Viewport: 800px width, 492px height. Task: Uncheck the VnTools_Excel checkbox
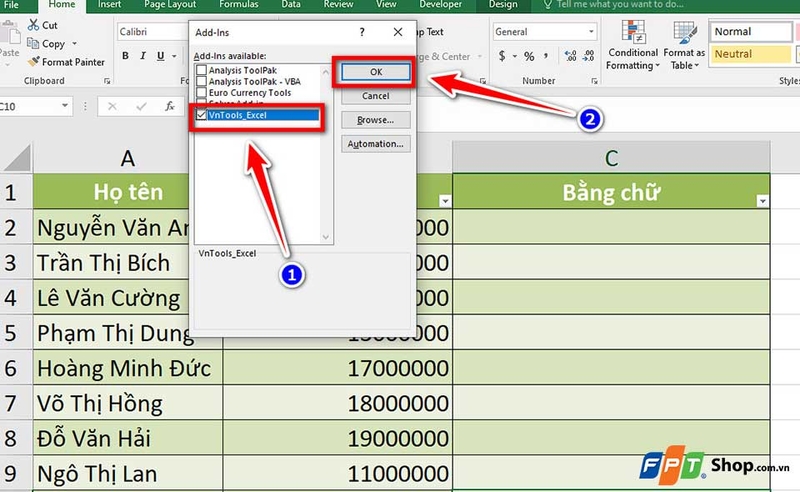(x=202, y=115)
